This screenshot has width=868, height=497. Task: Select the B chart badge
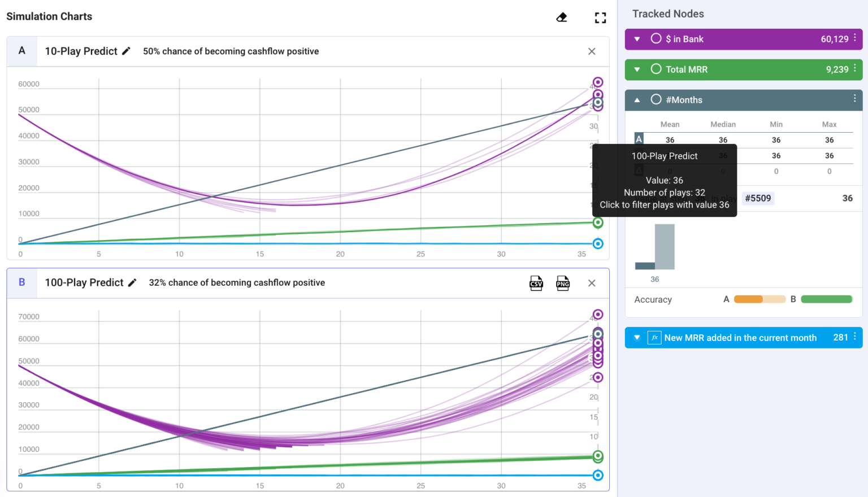click(21, 282)
